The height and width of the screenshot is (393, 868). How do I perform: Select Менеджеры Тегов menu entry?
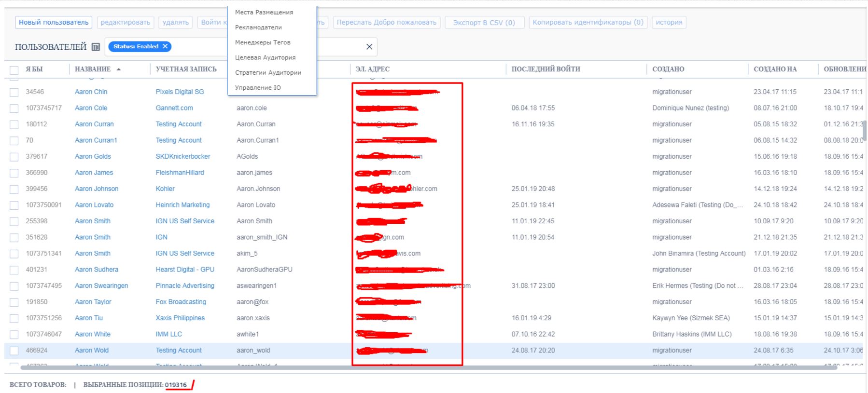click(x=263, y=42)
